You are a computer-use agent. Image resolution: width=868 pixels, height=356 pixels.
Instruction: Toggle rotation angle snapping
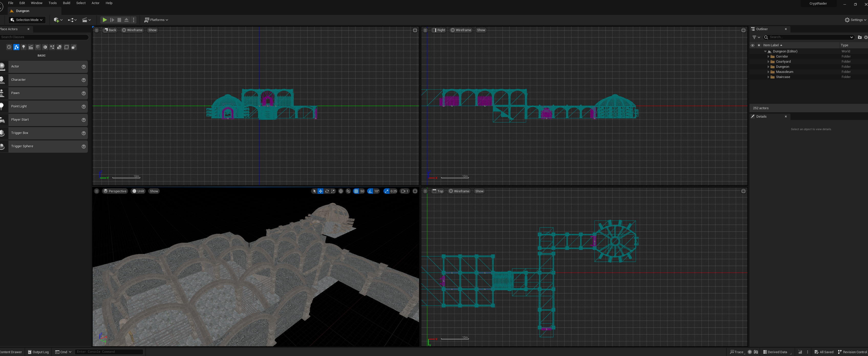370,191
